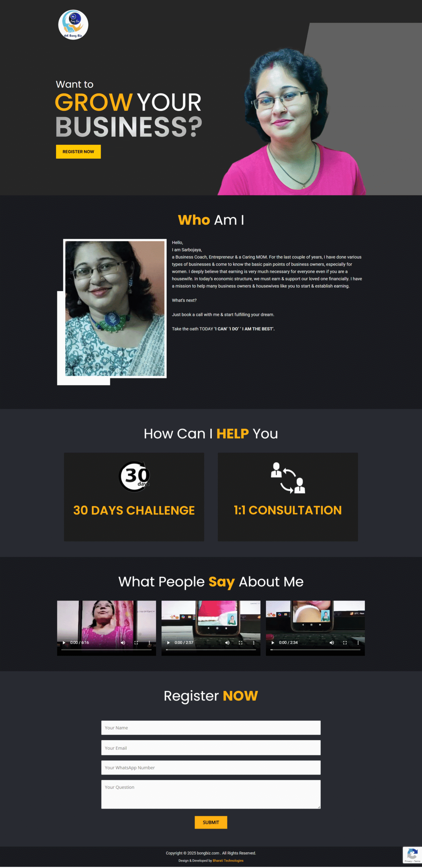Open fullscreen on the 6:16 video
Image resolution: width=422 pixels, height=868 pixels.
pos(136,643)
